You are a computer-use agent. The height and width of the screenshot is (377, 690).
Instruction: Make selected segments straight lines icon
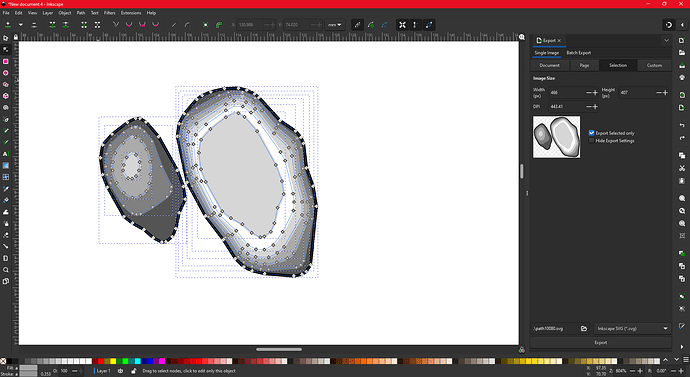[174, 25]
